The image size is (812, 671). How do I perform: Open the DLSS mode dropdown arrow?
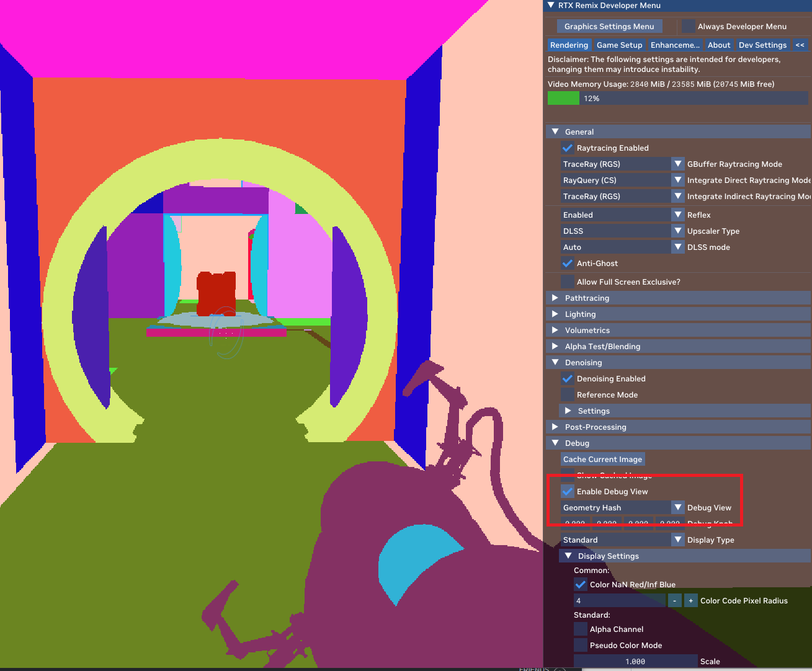[677, 247]
